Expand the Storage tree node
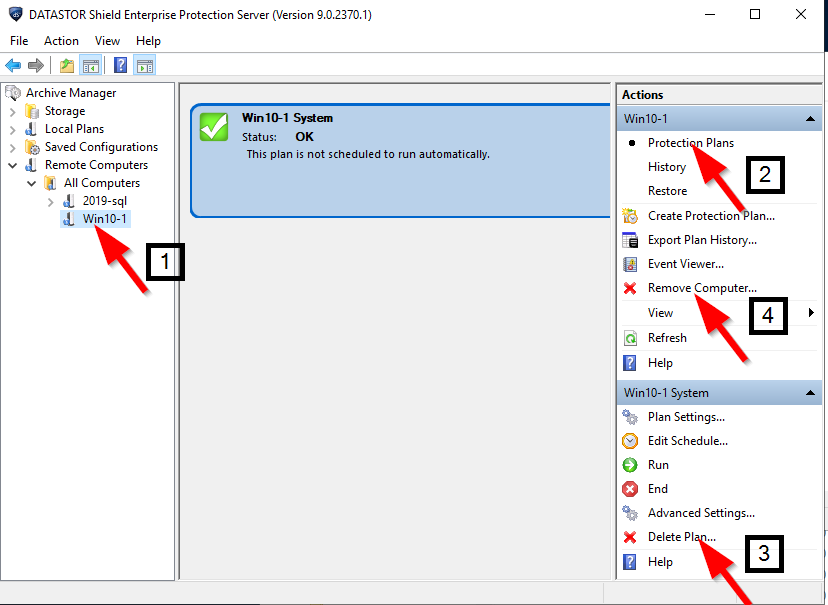 tap(12, 111)
